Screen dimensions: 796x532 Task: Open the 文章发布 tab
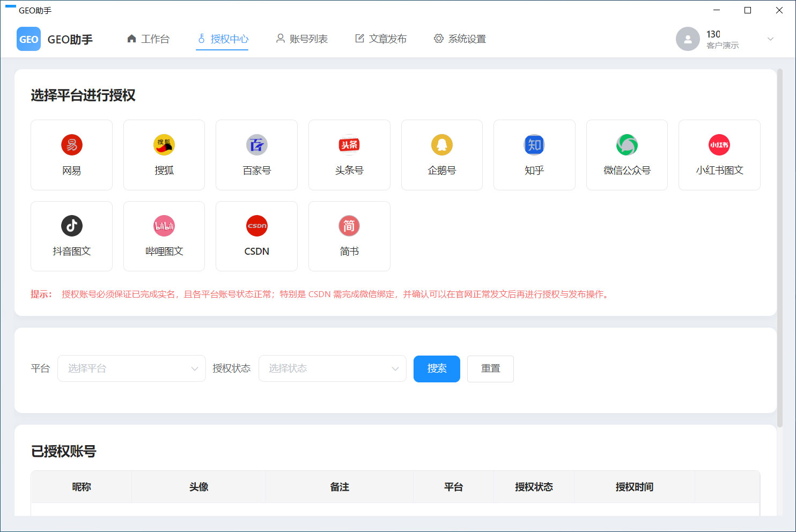(x=381, y=39)
